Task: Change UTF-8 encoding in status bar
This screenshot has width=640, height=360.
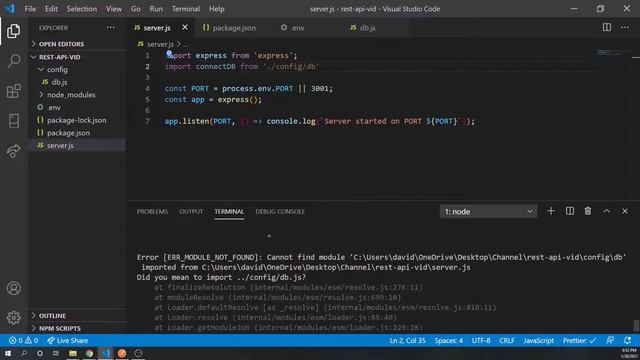Action: (481, 340)
